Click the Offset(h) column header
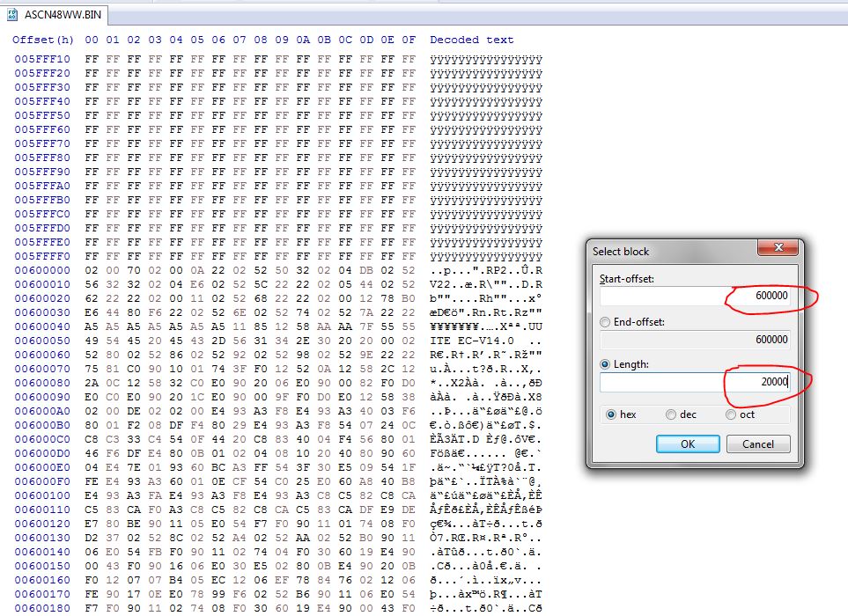This screenshot has width=848, height=616. coord(43,40)
